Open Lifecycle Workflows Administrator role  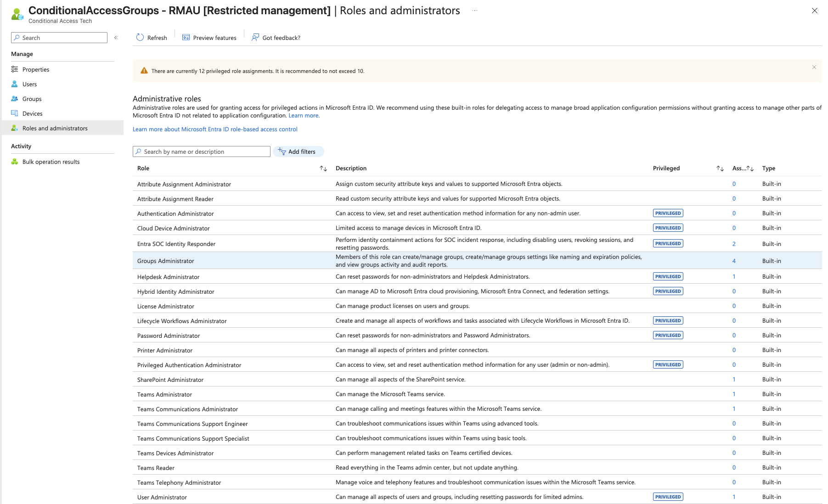(182, 321)
